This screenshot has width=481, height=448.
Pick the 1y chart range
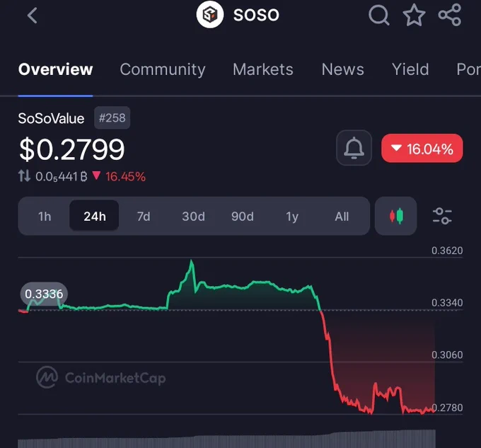coord(292,217)
